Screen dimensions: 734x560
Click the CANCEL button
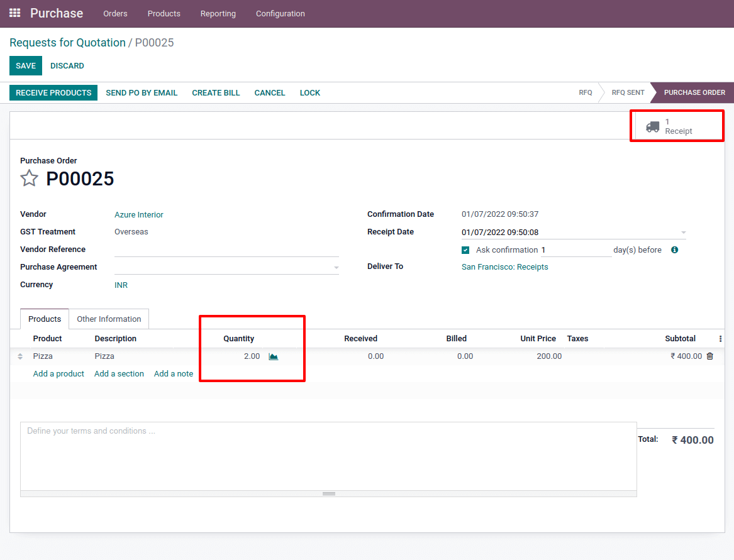[x=270, y=92]
